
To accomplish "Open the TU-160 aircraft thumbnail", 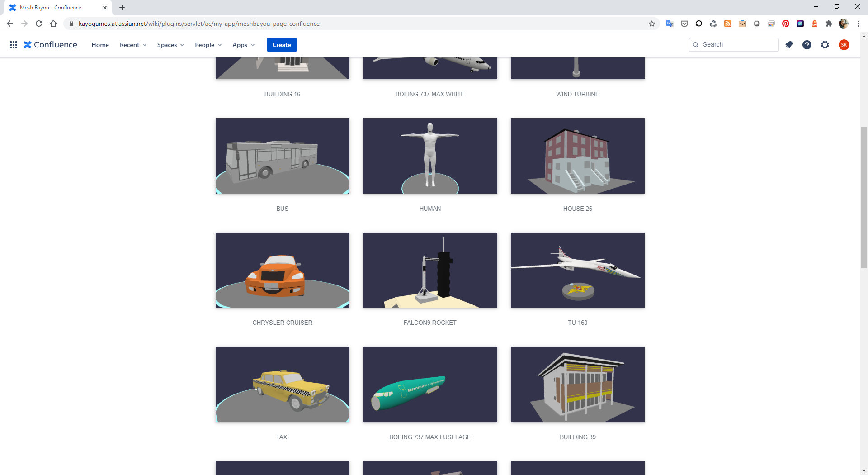I will coord(578,270).
